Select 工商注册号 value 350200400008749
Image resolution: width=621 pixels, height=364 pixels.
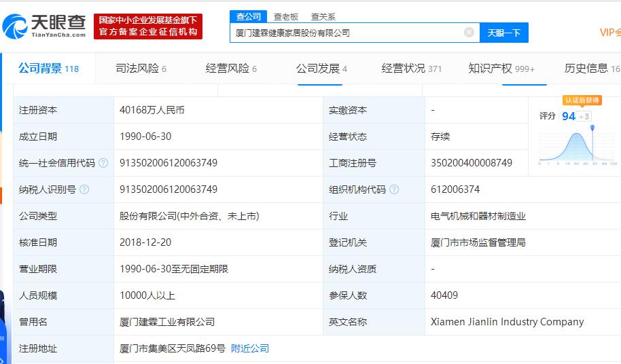(472, 163)
